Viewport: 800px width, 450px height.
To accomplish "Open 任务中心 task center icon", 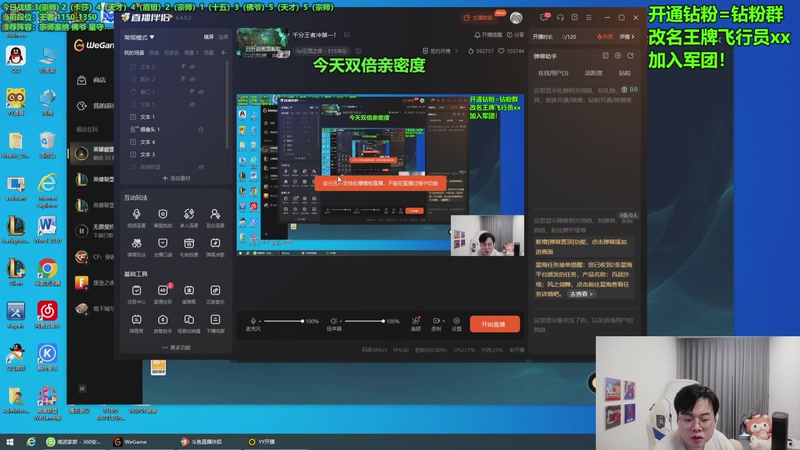I will pos(136,290).
